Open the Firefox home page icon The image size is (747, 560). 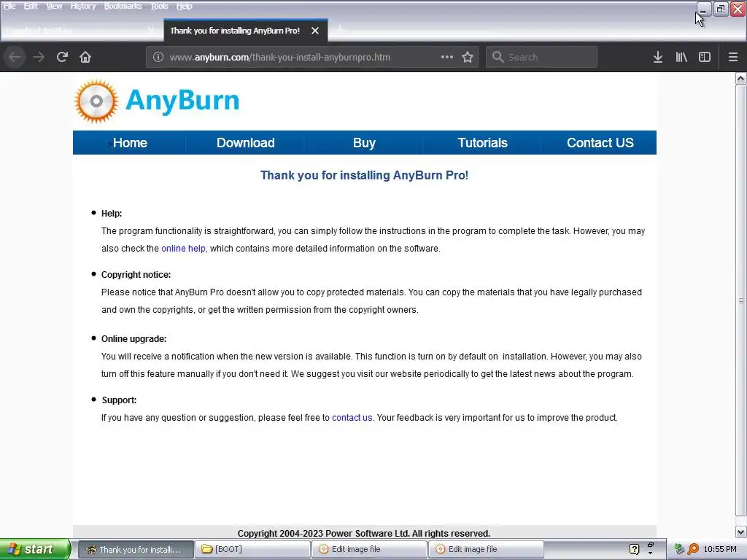pos(85,57)
